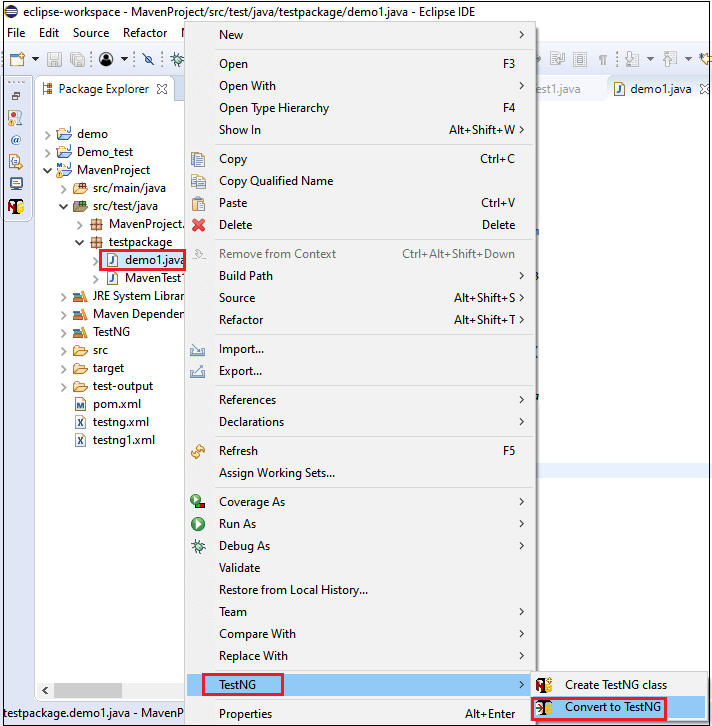This screenshot has width=712, height=726.
Task: Click the Paste clipboard icon
Action: coord(199,203)
